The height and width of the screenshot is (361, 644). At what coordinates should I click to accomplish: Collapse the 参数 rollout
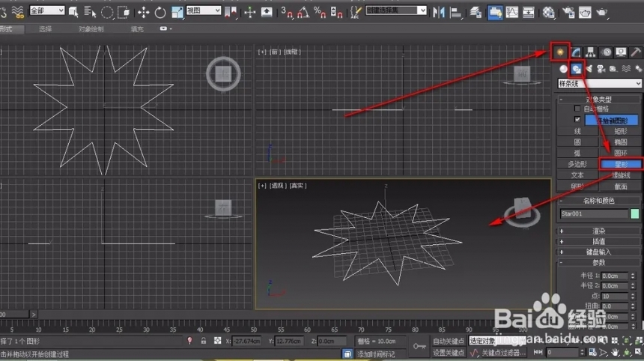point(599,262)
